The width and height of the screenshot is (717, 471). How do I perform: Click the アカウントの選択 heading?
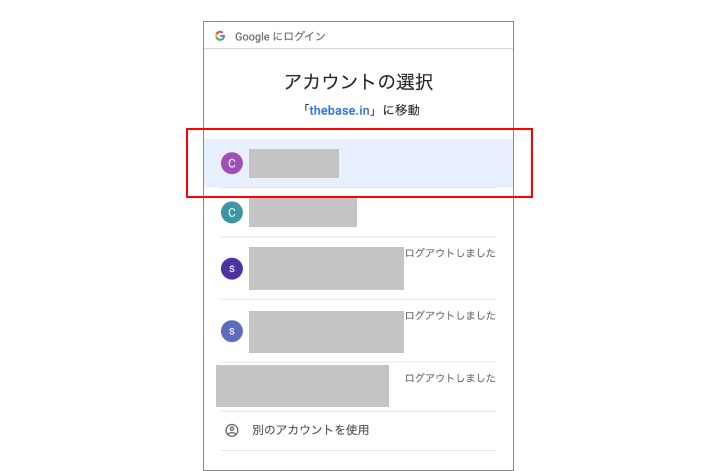pyautogui.click(x=358, y=82)
